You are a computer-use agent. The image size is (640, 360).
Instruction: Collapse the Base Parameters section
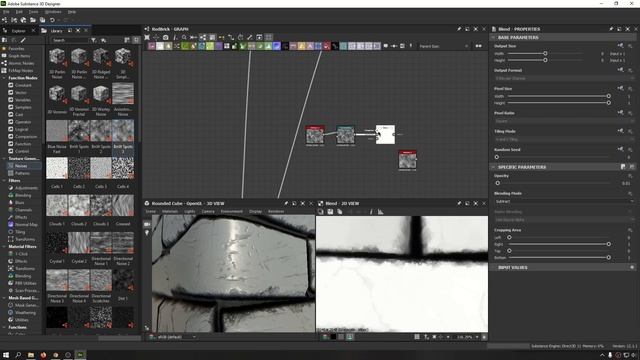tap(493, 38)
